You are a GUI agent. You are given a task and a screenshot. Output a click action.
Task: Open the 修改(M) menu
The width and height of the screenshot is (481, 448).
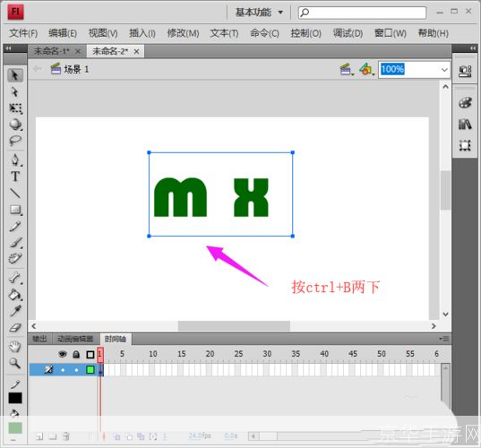[183, 33]
